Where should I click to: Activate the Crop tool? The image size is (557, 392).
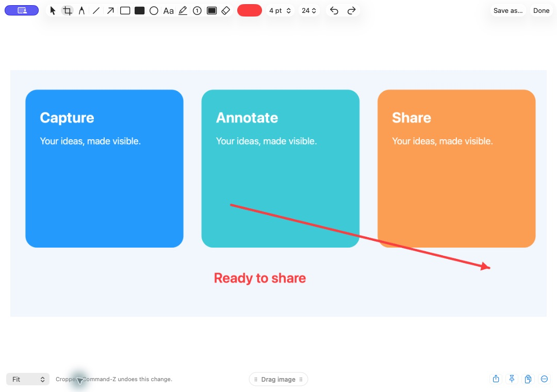pyautogui.click(x=67, y=11)
